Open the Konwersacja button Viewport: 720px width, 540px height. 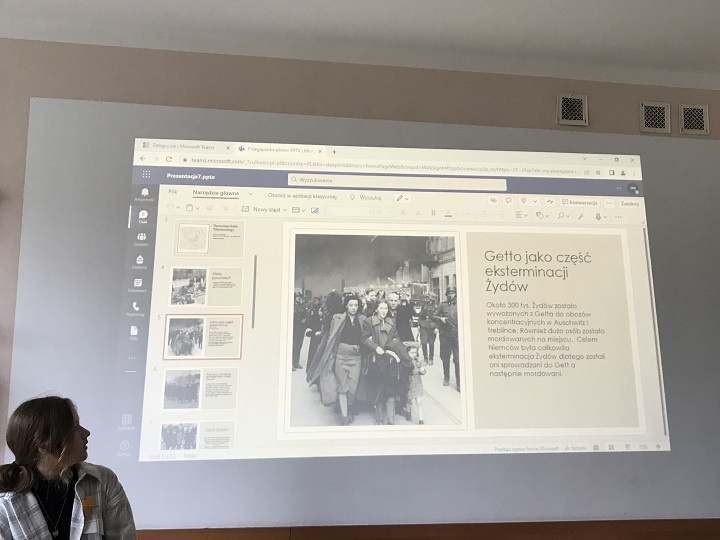579,202
